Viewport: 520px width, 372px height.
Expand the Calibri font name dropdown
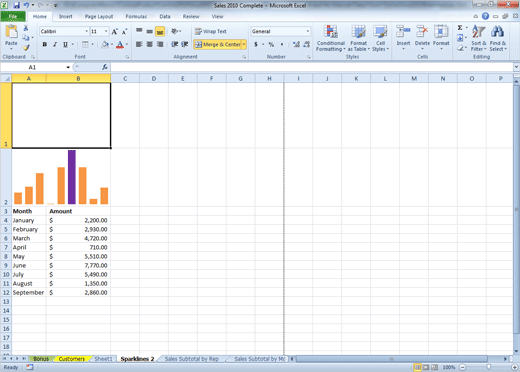(x=87, y=31)
